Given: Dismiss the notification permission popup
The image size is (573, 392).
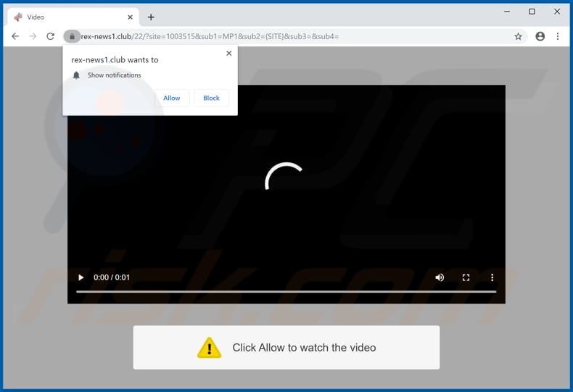Looking at the screenshot, I should point(228,54).
